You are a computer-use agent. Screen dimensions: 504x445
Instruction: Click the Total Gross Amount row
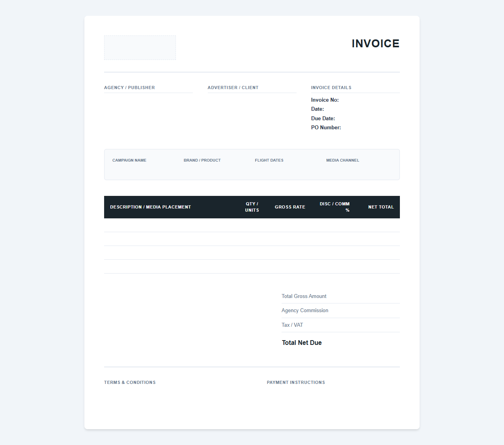(341, 296)
